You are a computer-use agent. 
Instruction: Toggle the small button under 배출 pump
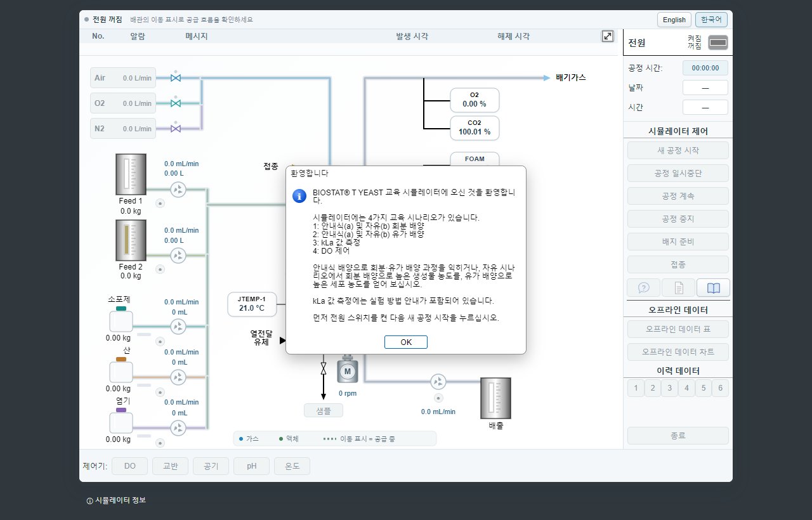438,398
